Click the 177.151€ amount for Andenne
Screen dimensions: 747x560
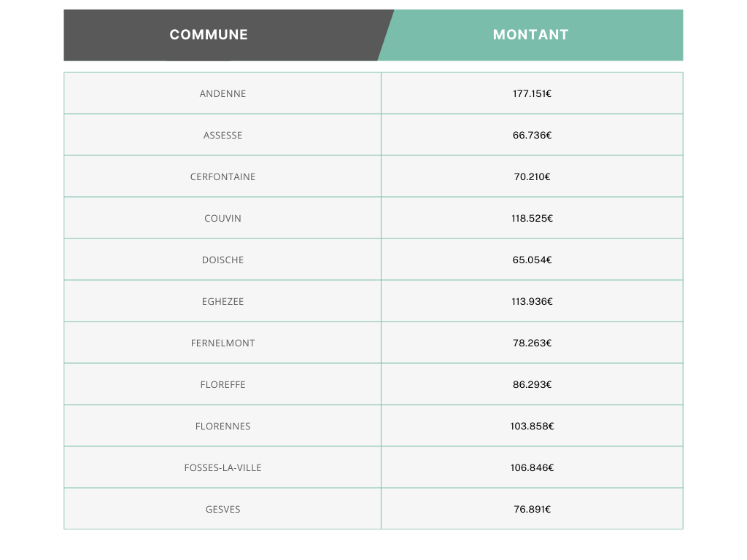pos(532,94)
